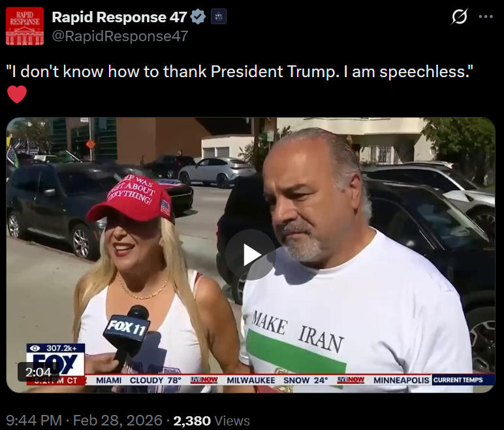The height and width of the screenshot is (430, 504).
Task: Click the Rapid Response 47 display name
Action: click(x=119, y=17)
